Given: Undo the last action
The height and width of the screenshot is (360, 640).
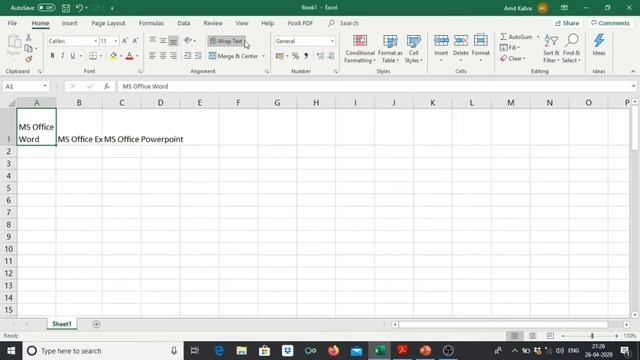Looking at the screenshot, I should [80, 8].
